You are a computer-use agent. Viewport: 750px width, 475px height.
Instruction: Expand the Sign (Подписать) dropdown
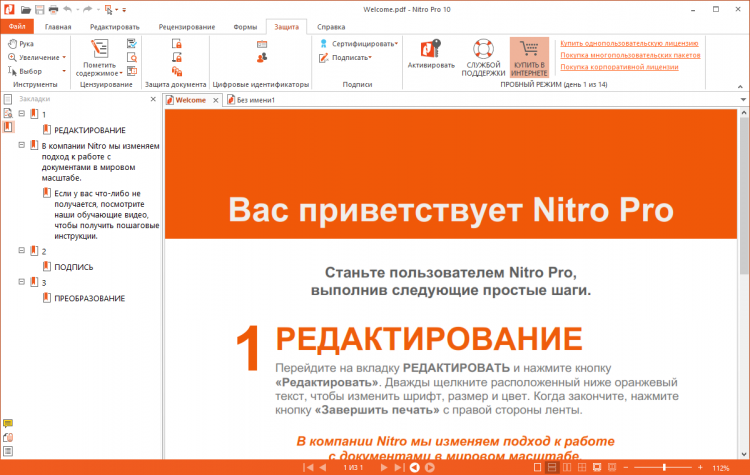[370, 57]
